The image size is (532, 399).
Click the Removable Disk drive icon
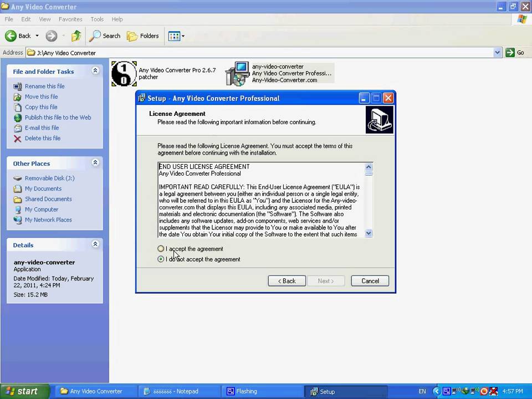18,178
